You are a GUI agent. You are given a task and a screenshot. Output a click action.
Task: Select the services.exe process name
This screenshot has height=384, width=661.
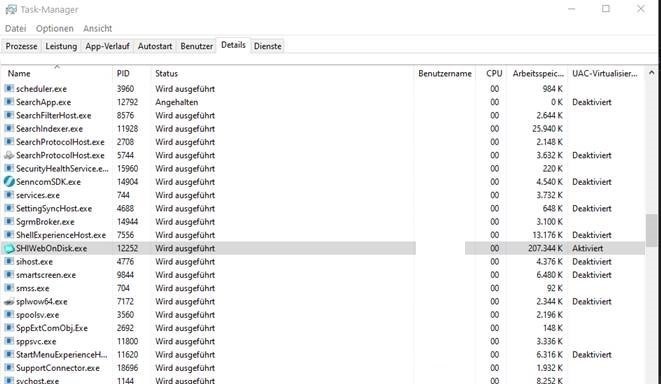pos(38,195)
